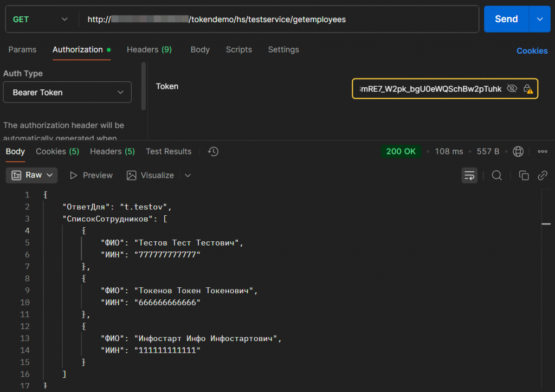Click the link icon in response toolbar
555x392 pixels.
pos(542,175)
